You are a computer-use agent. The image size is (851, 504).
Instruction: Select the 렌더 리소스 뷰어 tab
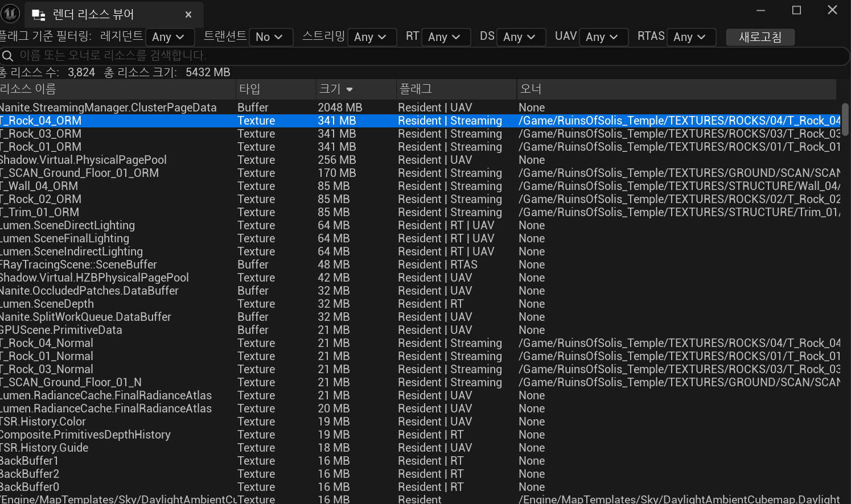(x=114, y=15)
